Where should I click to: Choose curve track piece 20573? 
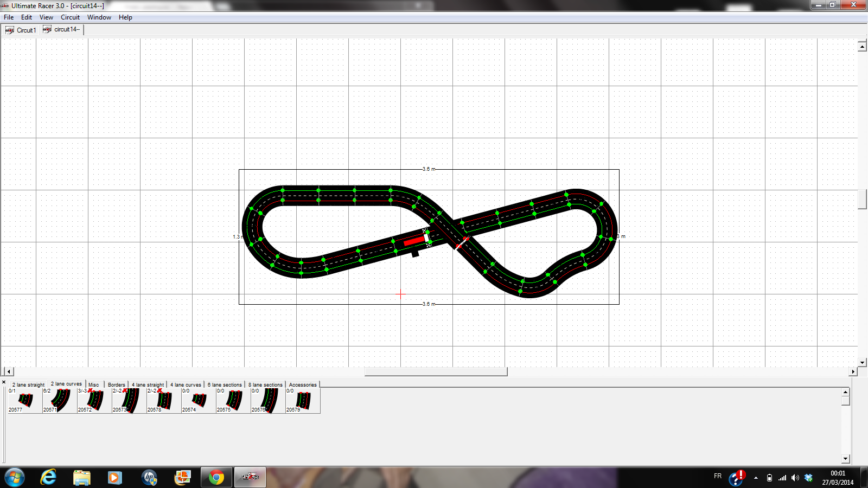click(129, 400)
